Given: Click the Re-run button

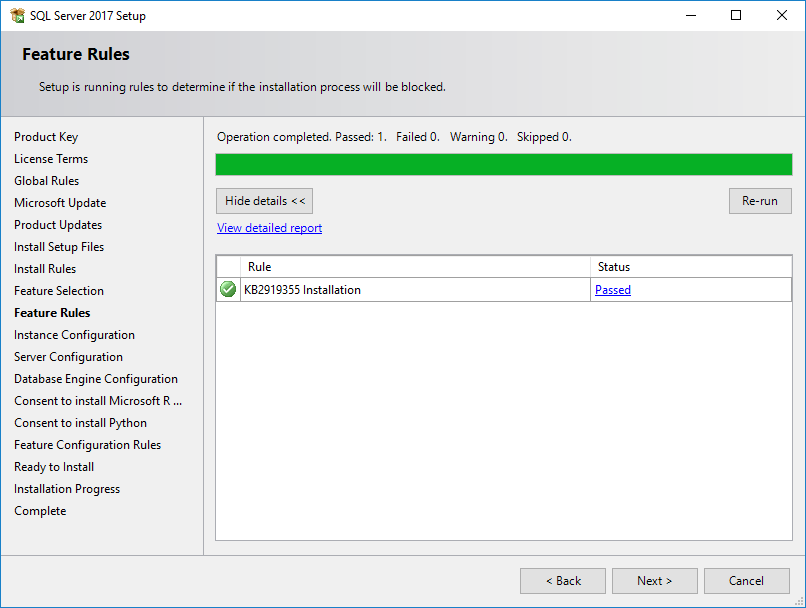Looking at the screenshot, I should (760, 200).
